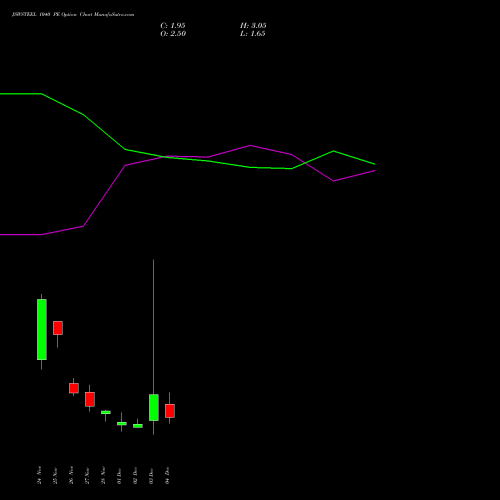The width and height of the screenshot is (500, 500).
Task: Click the low value 'L: 1.65'
Action: (x=253, y=34)
